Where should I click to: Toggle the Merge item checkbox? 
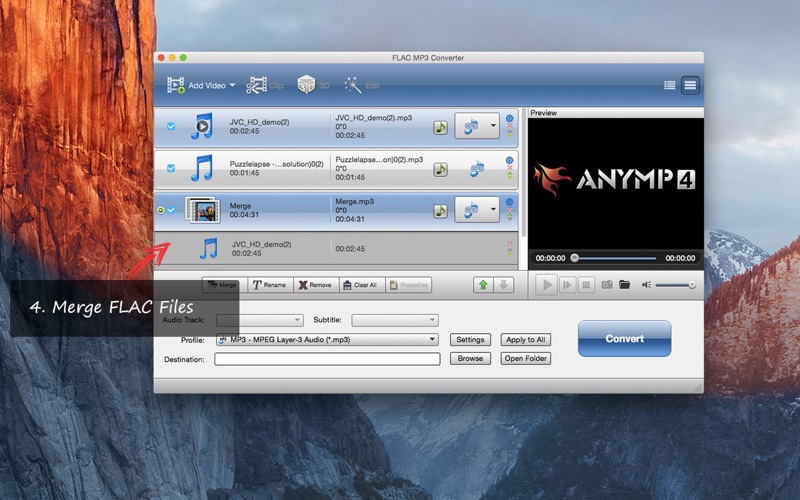coord(171,210)
